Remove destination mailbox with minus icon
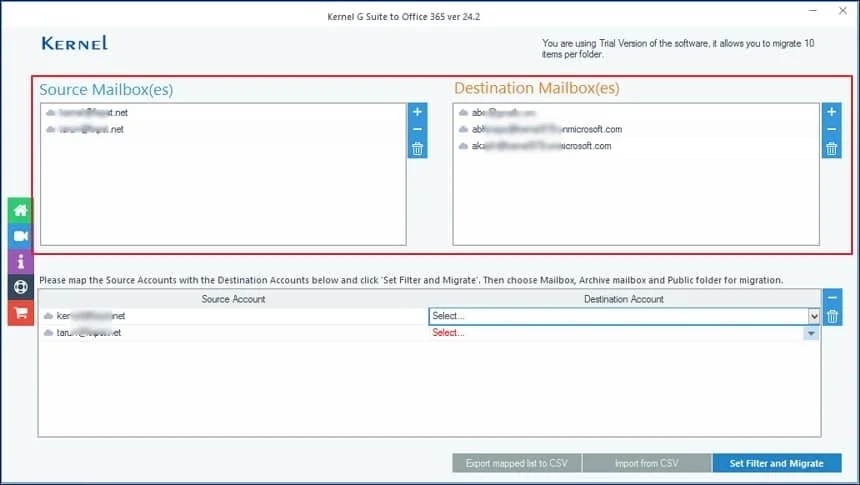This screenshot has height=485, width=860. coord(831,129)
